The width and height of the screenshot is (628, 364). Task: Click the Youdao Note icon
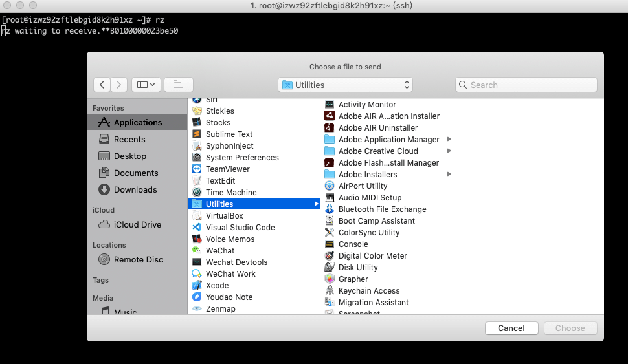(x=197, y=297)
